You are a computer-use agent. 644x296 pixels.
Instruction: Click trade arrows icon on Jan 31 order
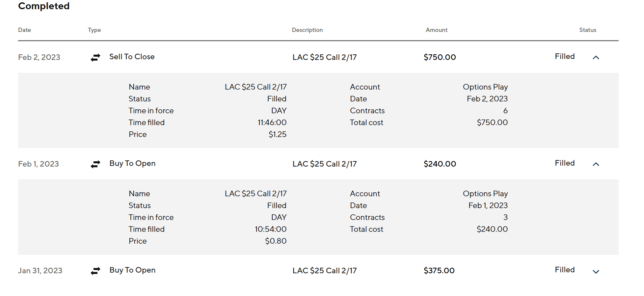click(x=95, y=271)
